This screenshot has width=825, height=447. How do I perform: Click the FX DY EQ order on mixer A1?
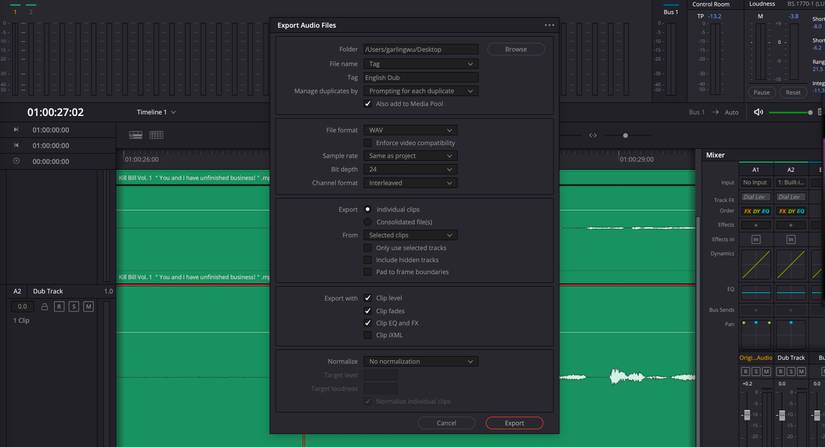click(x=756, y=211)
